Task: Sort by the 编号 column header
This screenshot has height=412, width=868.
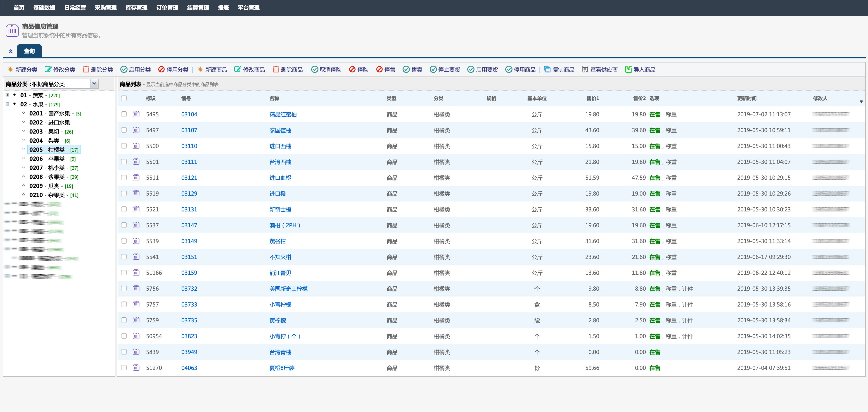Action: tap(186, 98)
